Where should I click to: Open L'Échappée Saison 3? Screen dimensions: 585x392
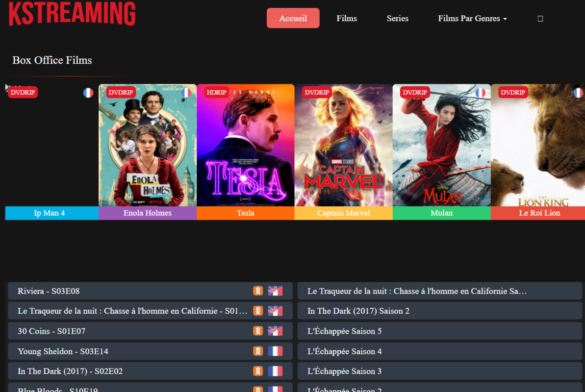tap(440, 371)
